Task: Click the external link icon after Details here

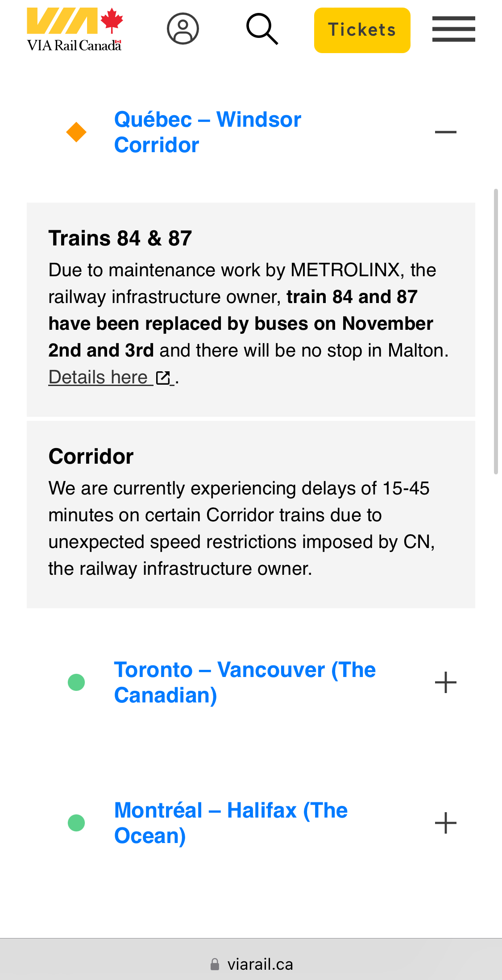Action: [x=163, y=378]
